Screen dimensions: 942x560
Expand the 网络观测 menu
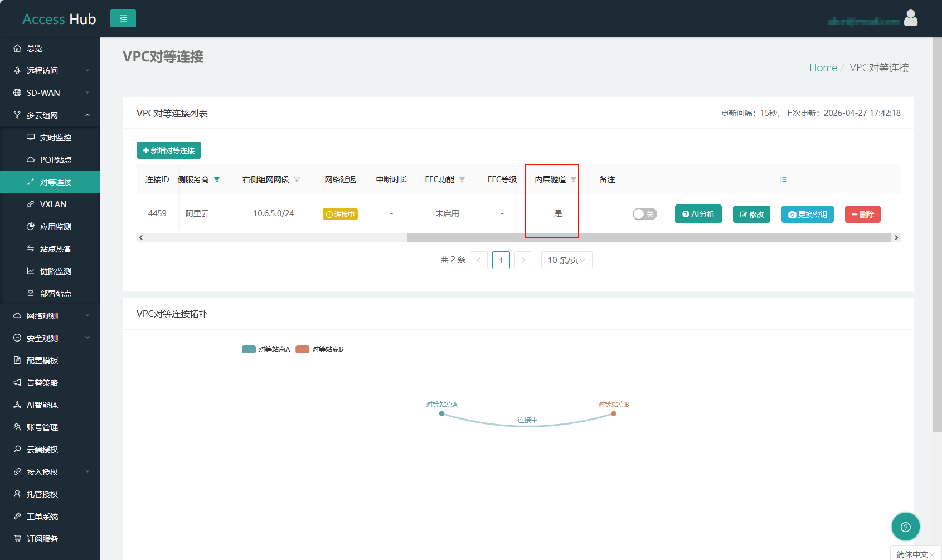point(50,316)
